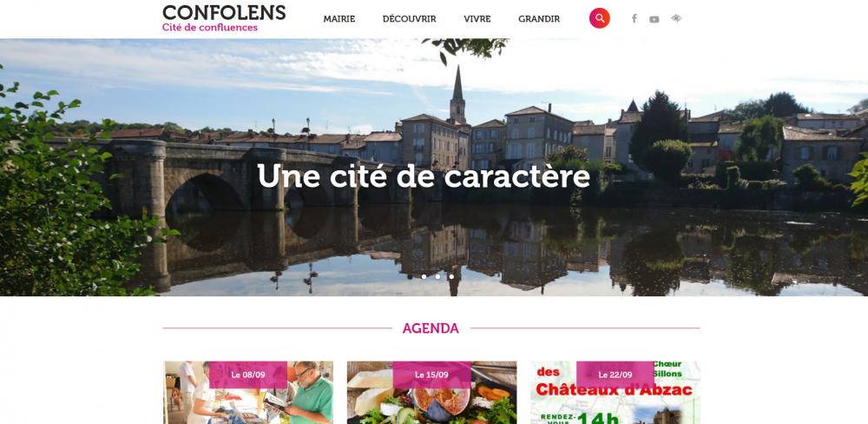Viewport: 868px width, 424px height.
Task: Expand the VIVRE menu
Action: tap(477, 19)
